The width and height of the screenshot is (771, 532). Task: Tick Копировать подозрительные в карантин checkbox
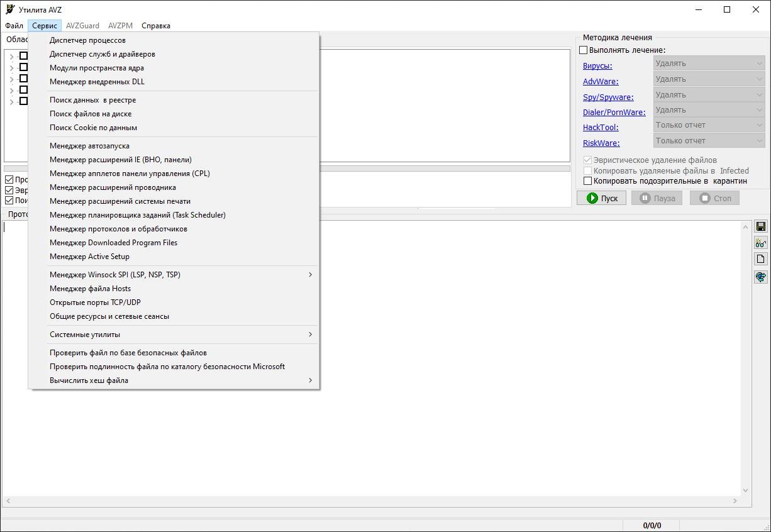coord(588,181)
